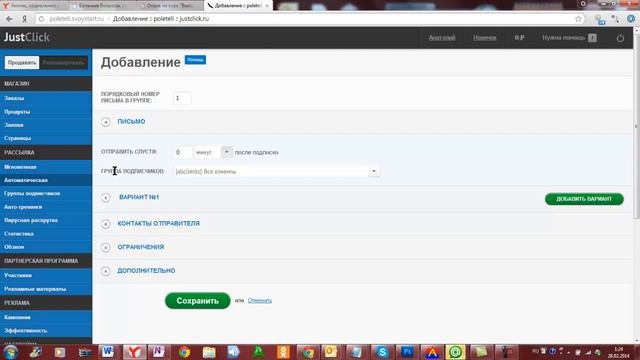This screenshot has width=640, height=360.
Task: Click the "0 Р" balance in header
Action: pyautogui.click(x=519, y=38)
